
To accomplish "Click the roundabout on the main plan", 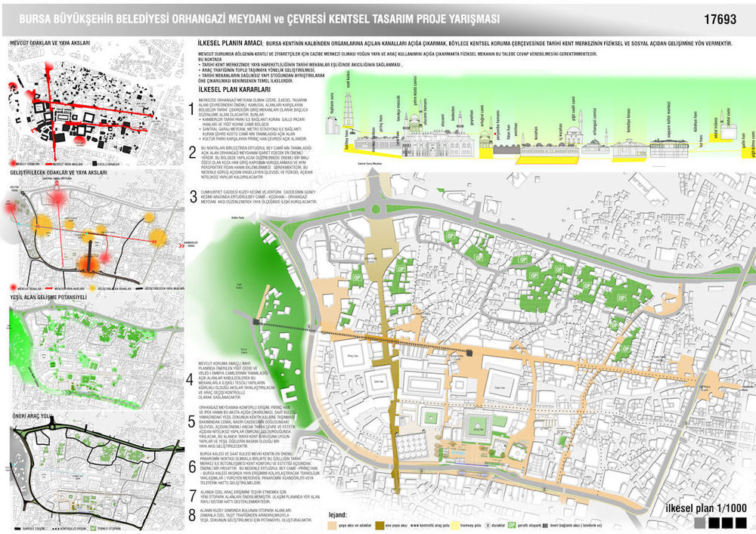I will click(376, 209).
